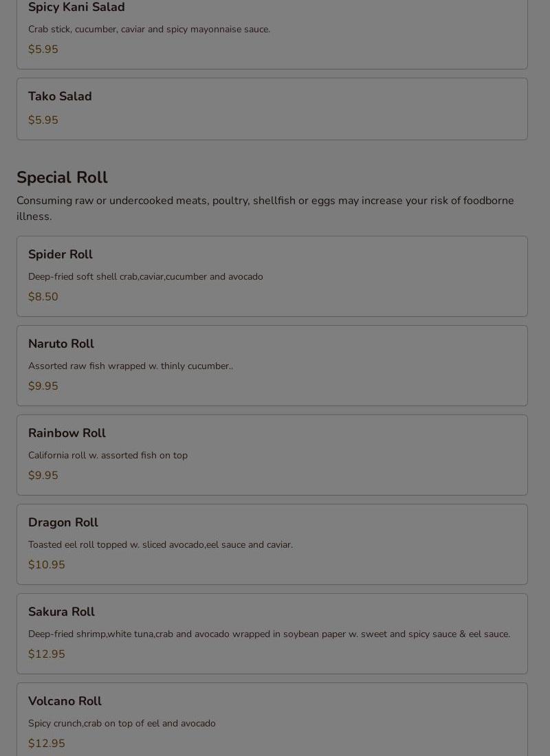Screen dimensions: 550x756
Task: Click the Volcano Roll $12.95 price
Action: [x=46, y=743]
